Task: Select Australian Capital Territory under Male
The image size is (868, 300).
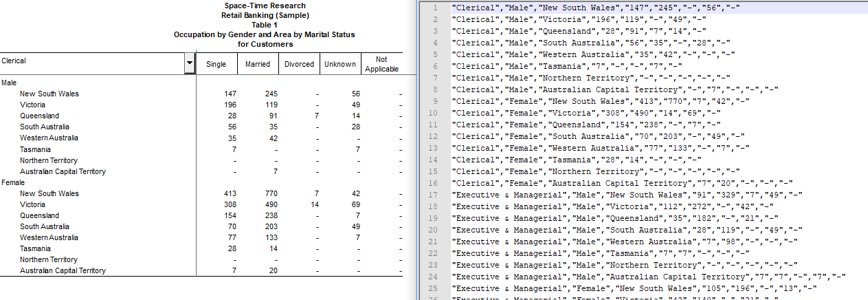Action: (63, 171)
